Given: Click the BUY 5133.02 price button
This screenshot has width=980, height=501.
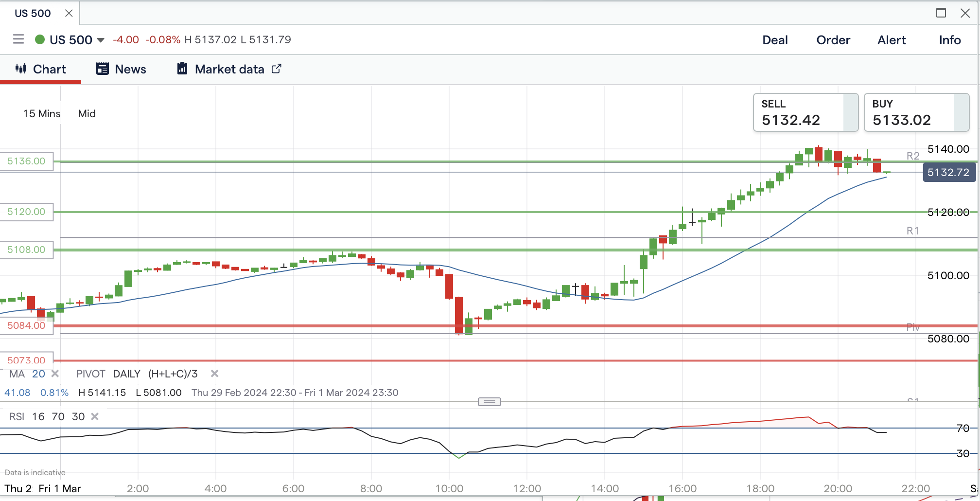Looking at the screenshot, I should [x=916, y=112].
